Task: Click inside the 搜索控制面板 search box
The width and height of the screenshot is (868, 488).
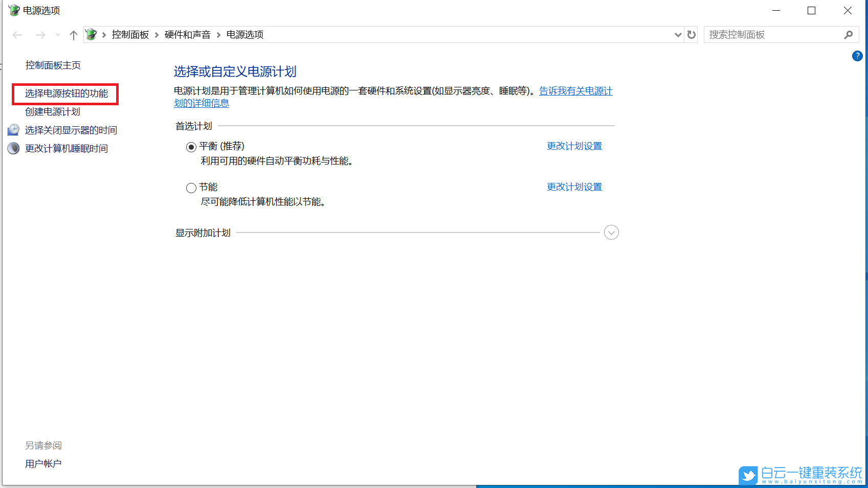Action: (767, 34)
